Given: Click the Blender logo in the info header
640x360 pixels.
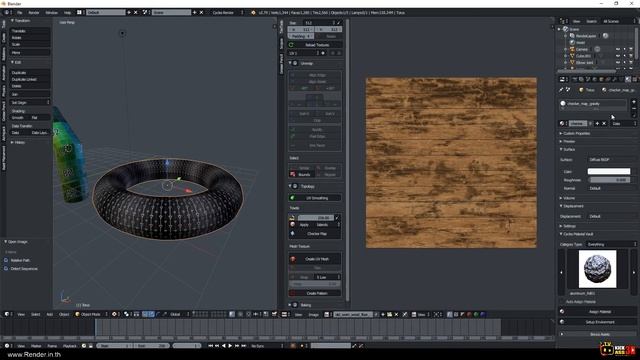Looking at the screenshot, I should click(253, 13).
